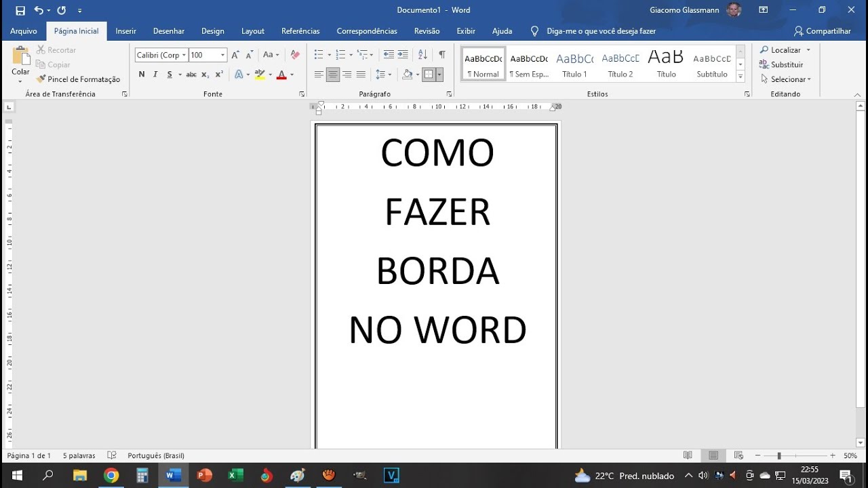The image size is (868, 488).
Task: Open Fonte dialog launcher
Action: (x=301, y=94)
